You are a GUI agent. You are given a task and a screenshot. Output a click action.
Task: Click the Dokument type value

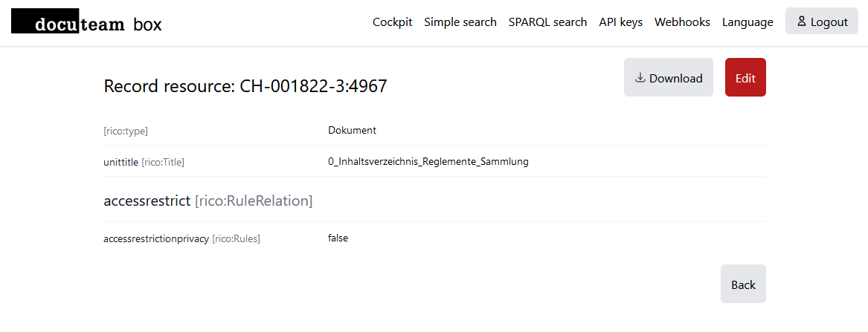point(352,130)
